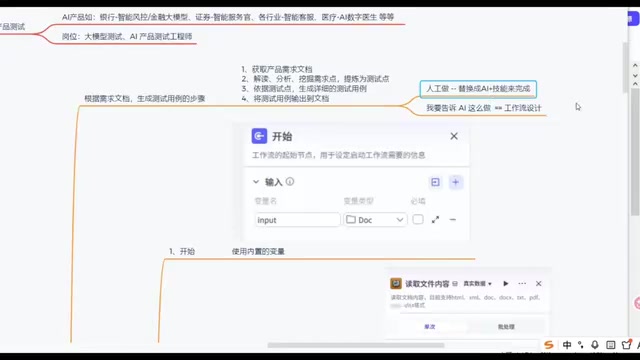
Task: Open the soft keyboard icon in the IME bar
Action: (611, 345)
